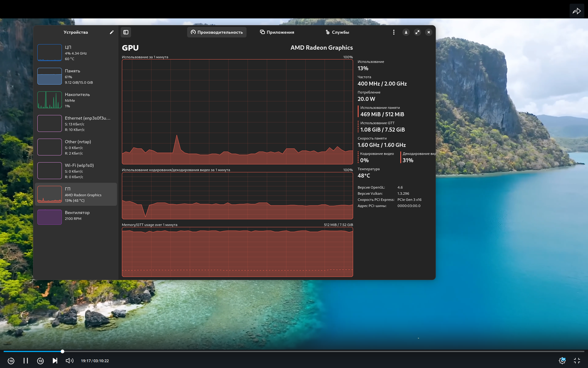
Task: Click the Memory/GTT usage graph
Action: 237,252
